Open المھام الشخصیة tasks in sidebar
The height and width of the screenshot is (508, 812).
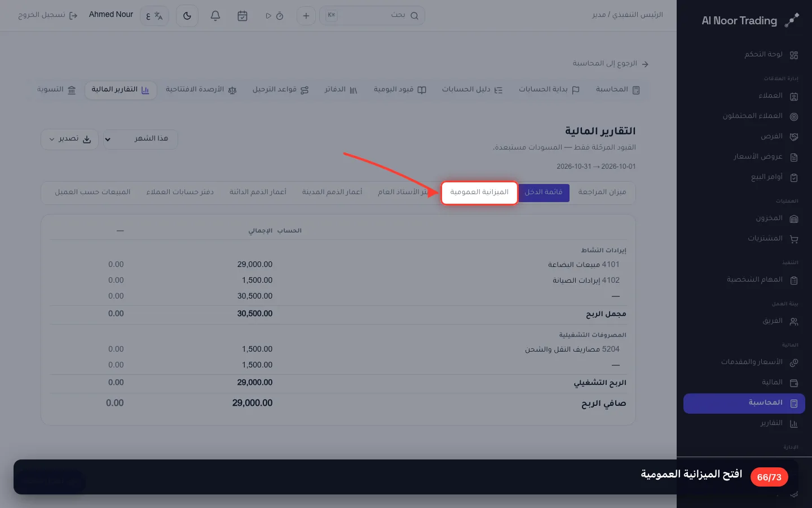(744, 280)
